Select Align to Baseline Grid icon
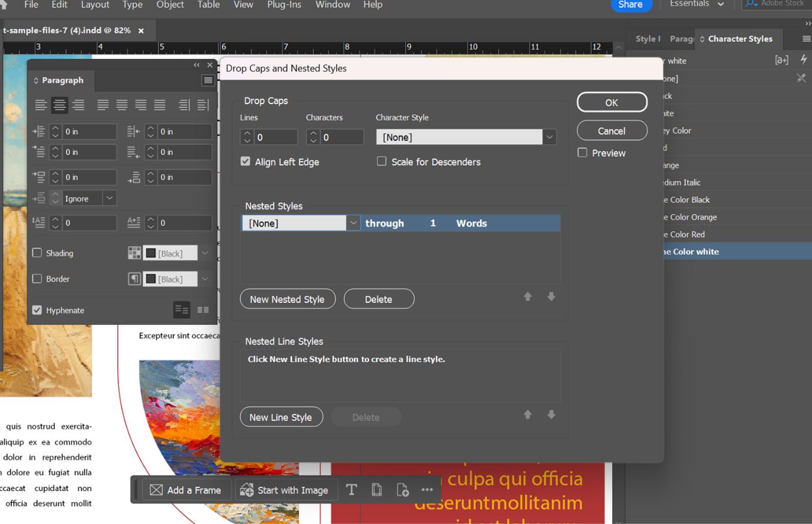 click(x=203, y=310)
